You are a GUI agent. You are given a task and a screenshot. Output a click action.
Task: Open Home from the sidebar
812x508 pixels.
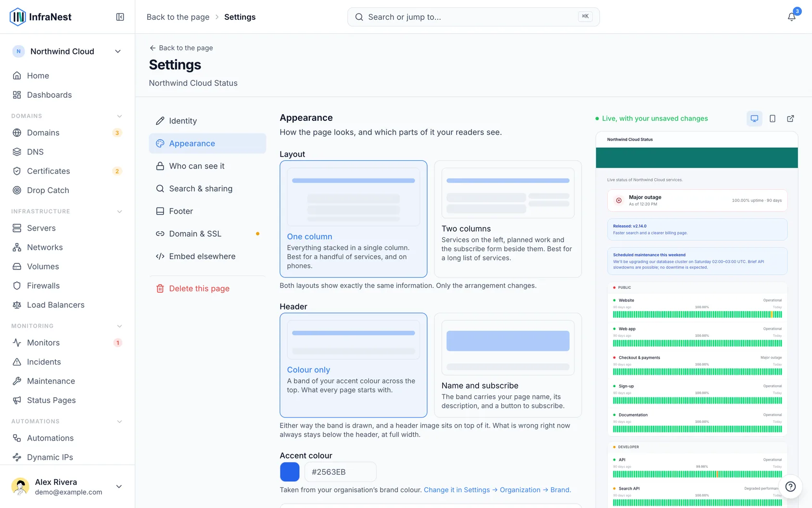pos(67,76)
